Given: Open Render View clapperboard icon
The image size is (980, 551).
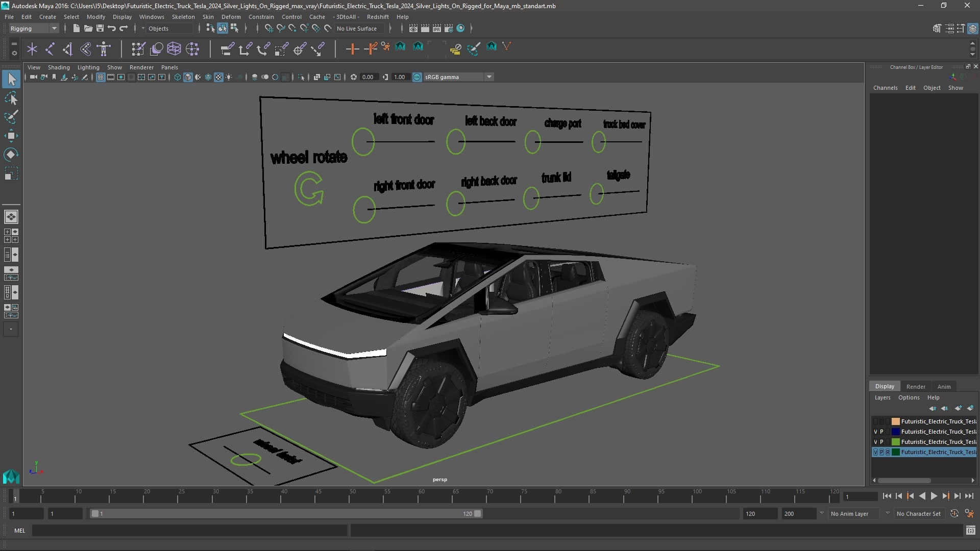Looking at the screenshot, I should coord(413,29).
